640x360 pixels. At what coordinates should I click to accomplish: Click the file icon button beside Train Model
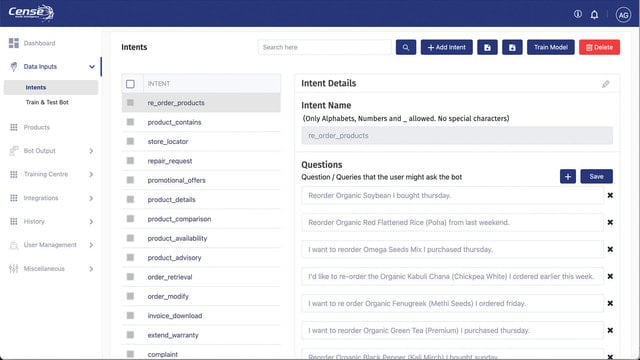click(512, 47)
